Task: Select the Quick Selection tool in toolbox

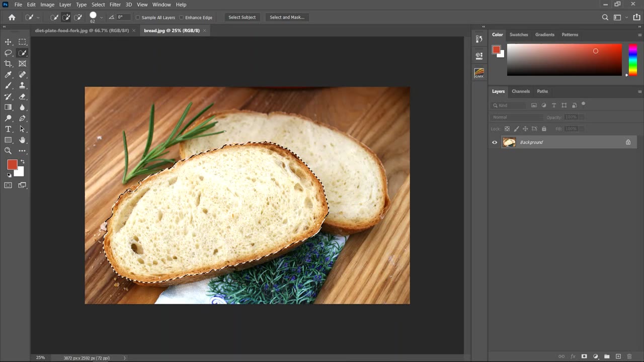Action: tap(22, 53)
